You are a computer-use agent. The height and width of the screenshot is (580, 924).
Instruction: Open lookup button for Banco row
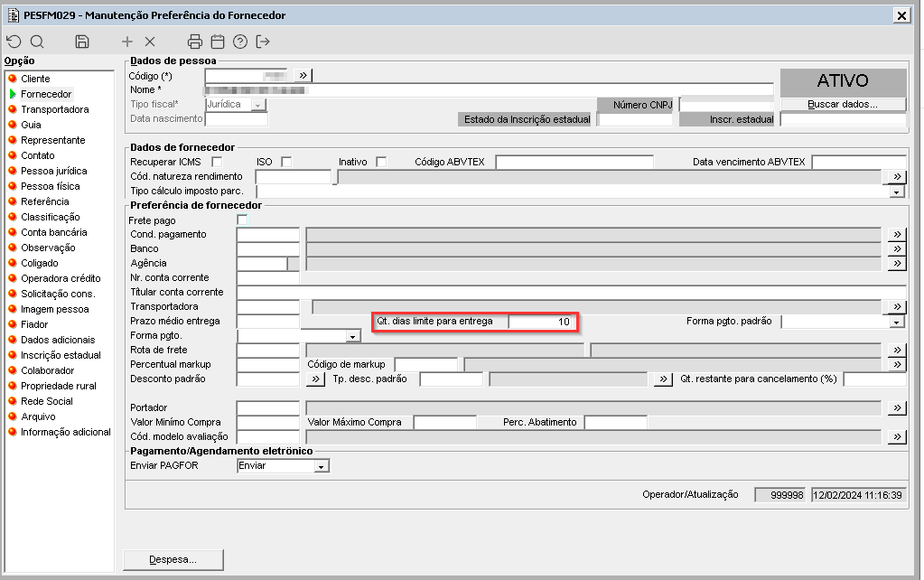[x=896, y=248]
